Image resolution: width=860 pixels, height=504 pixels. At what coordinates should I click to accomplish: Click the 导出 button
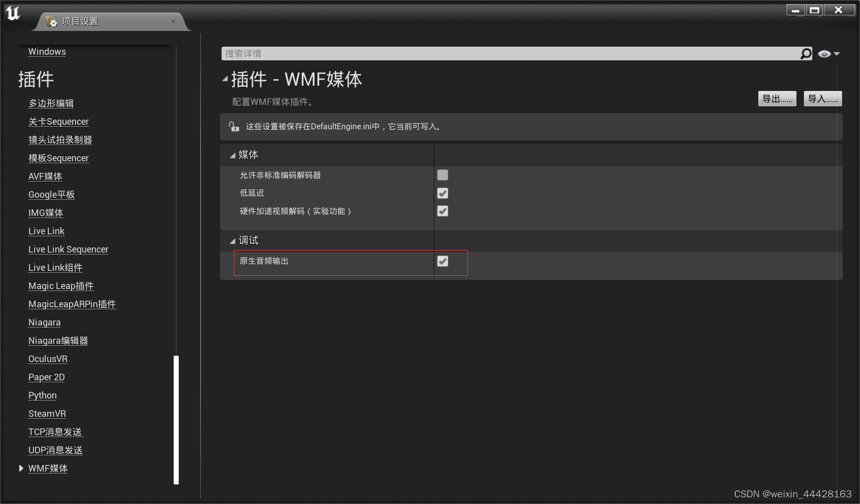click(777, 99)
